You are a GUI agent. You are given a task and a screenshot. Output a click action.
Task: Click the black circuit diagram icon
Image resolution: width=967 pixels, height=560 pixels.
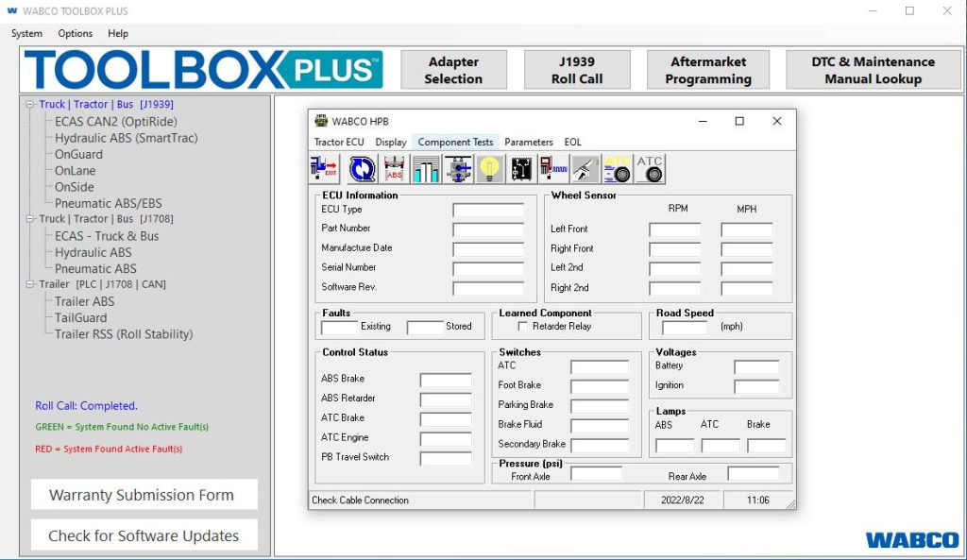point(521,169)
